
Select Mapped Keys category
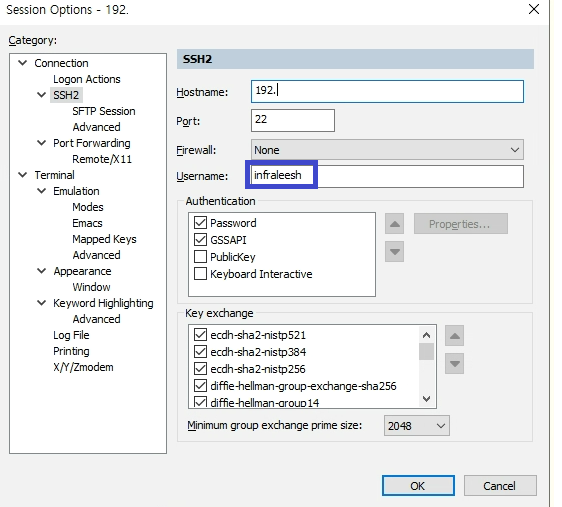click(x=104, y=239)
